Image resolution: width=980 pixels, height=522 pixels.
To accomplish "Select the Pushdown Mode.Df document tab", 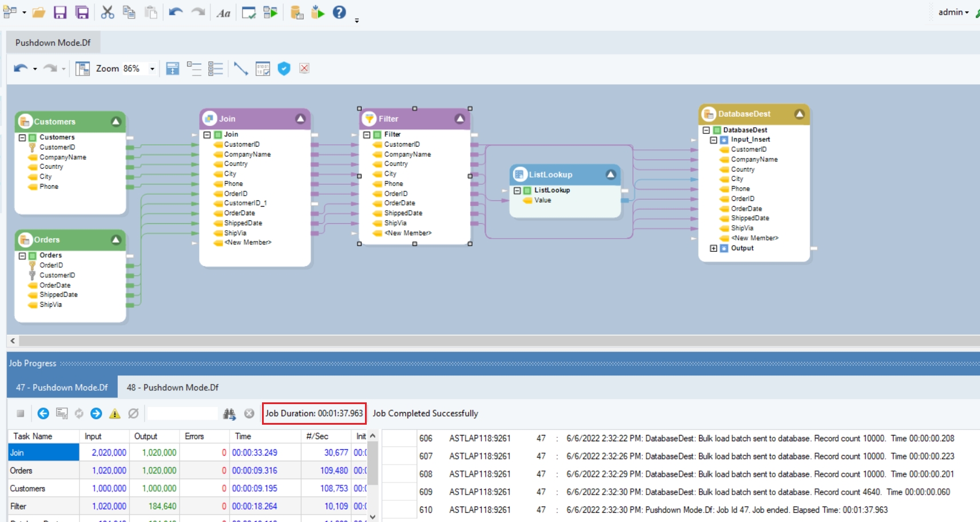I will (53, 42).
